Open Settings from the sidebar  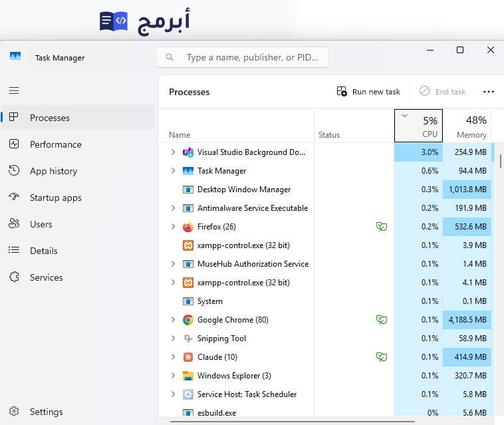click(x=78, y=412)
